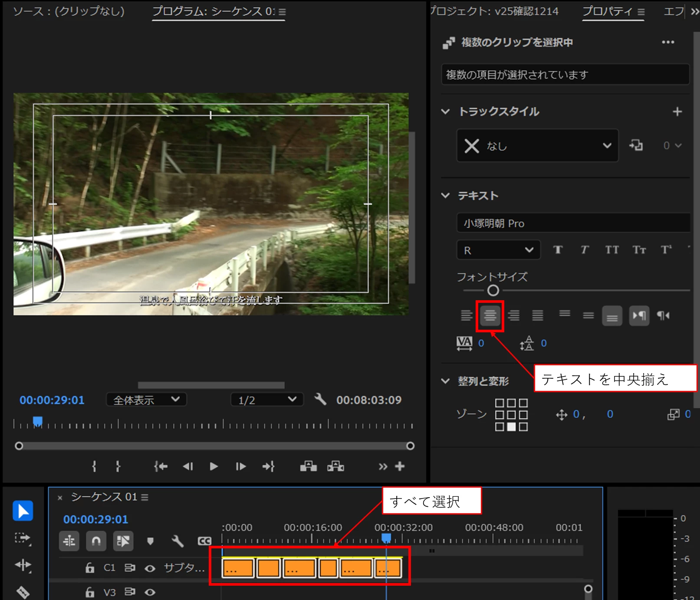Justify the caption text
This screenshot has height=600, width=700.
point(538,315)
